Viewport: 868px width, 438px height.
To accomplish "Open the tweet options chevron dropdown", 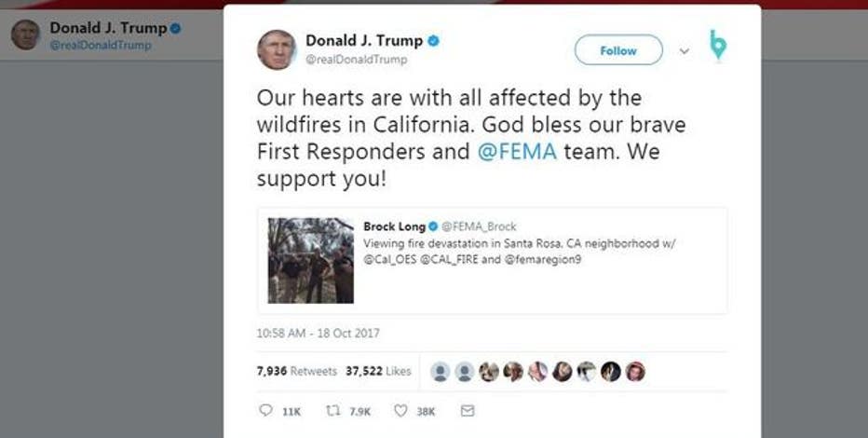I will (685, 51).
